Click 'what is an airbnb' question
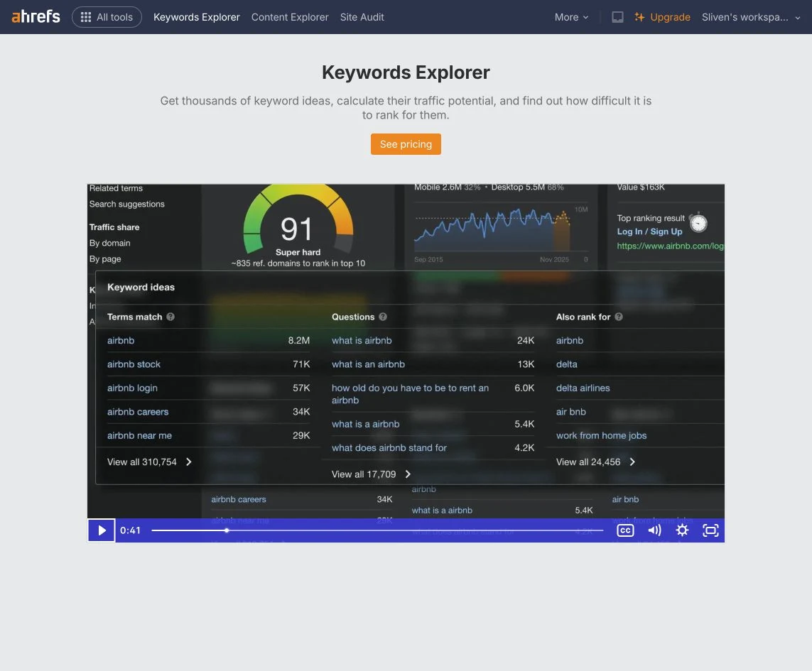812x671 pixels. point(368,364)
